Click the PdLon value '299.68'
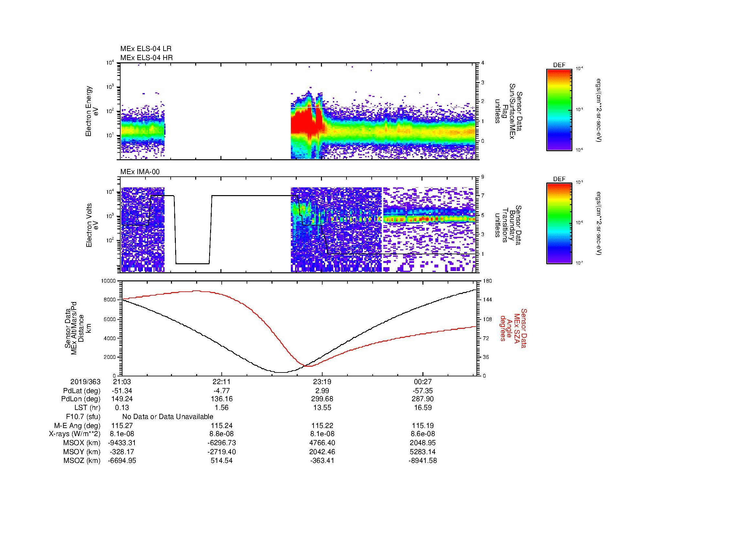Screen dimensions: 756x534 click(x=322, y=399)
